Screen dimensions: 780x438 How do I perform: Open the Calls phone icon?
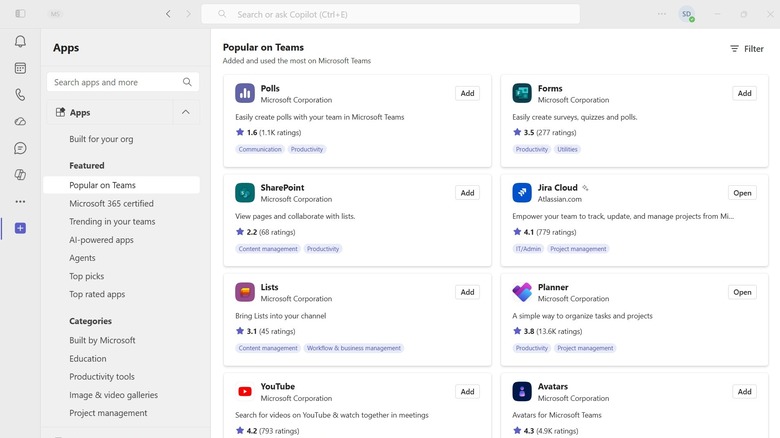pyautogui.click(x=20, y=95)
